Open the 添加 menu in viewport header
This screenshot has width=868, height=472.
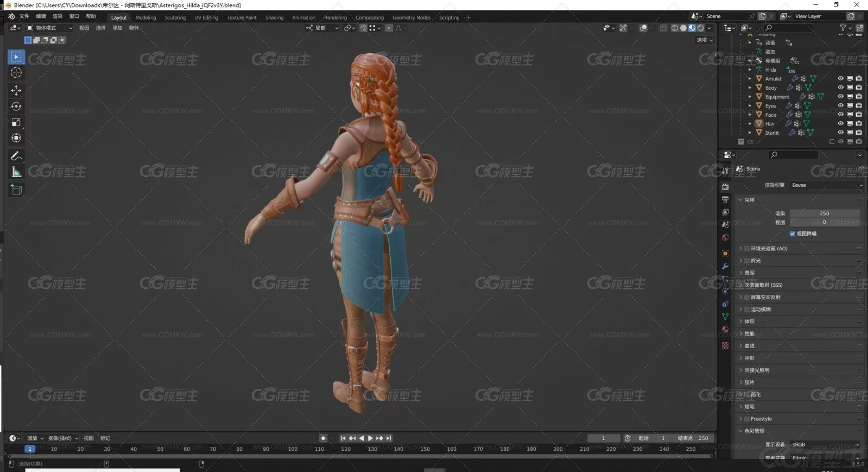[117, 28]
